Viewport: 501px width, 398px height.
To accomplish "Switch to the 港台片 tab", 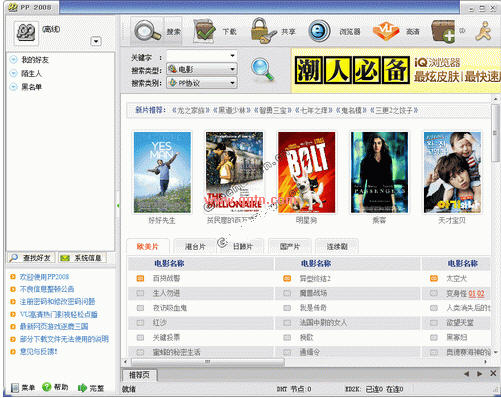I will click(195, 247).
